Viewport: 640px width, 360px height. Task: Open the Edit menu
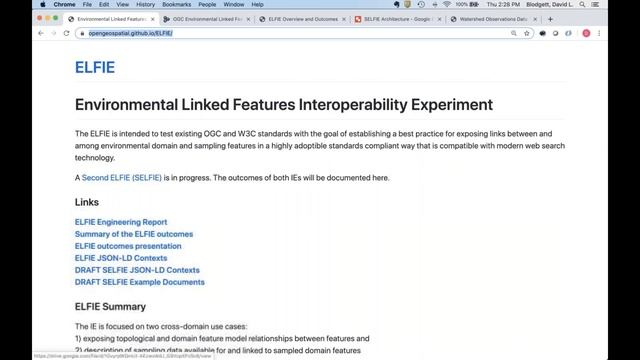tap(104, 4)
